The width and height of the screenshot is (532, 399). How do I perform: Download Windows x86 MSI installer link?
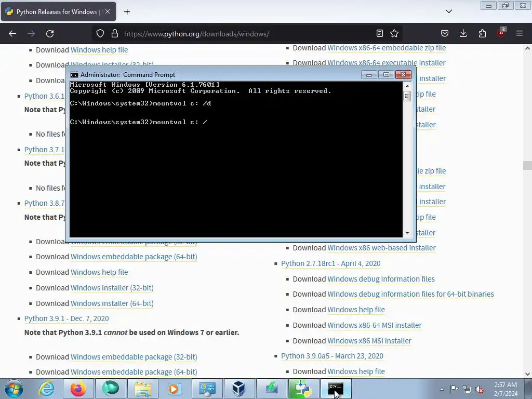(x=369, y=341)
